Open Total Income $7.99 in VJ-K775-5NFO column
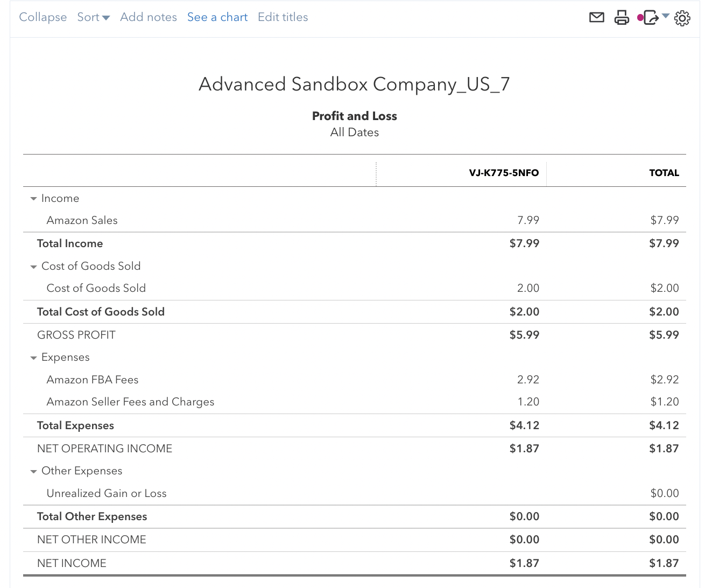705x588 pixels. 524,243
